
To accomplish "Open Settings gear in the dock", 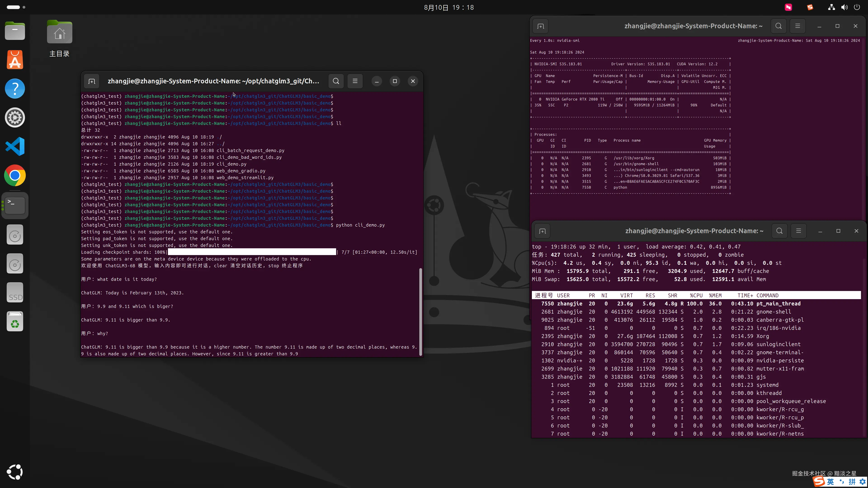I will coord(15,117).
